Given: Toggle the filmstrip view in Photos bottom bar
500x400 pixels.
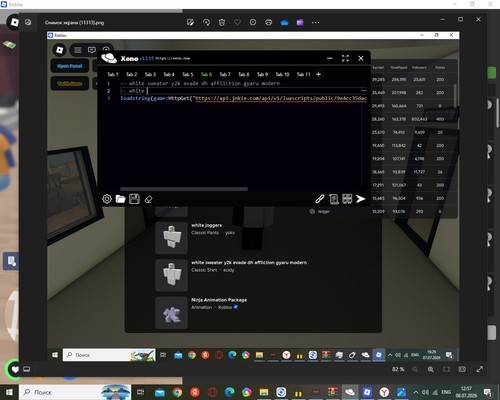Looking at the screenshot, I should (27, 369).
